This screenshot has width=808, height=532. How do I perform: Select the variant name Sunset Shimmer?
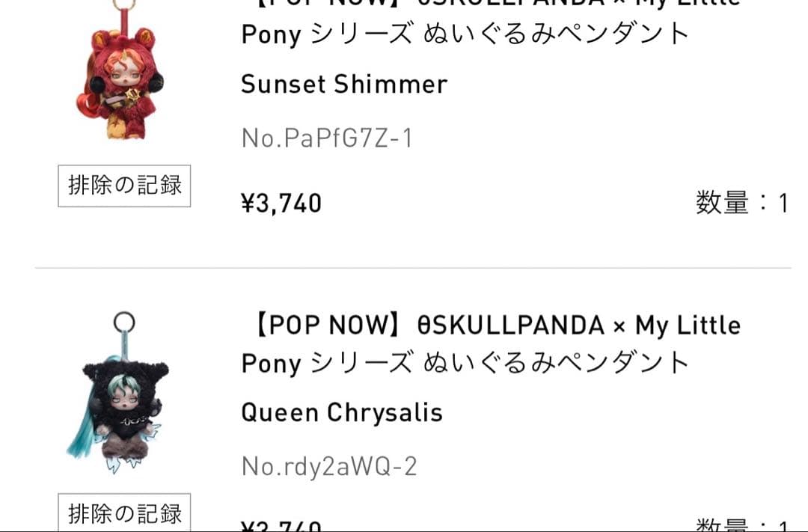click(343, 84)
